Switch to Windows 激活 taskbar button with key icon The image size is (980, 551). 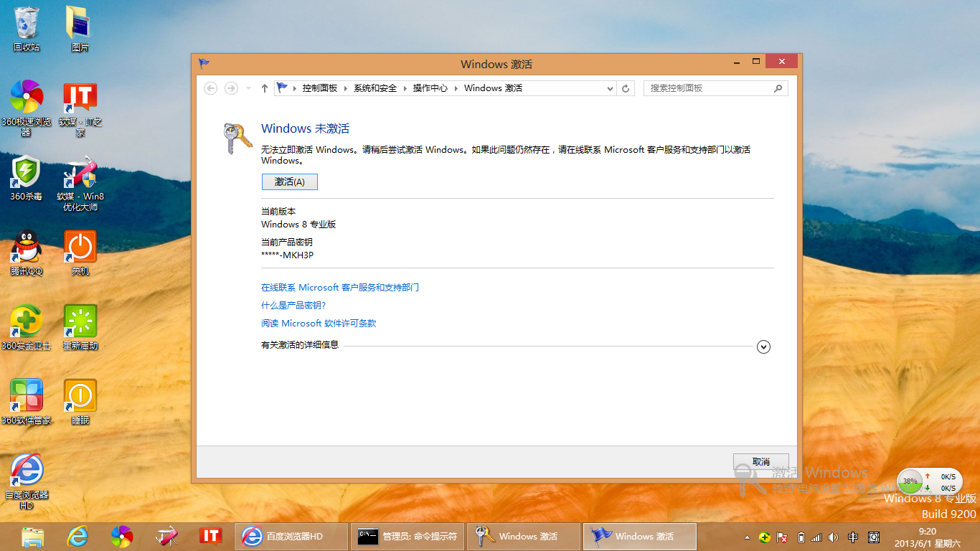pos(523,536)
